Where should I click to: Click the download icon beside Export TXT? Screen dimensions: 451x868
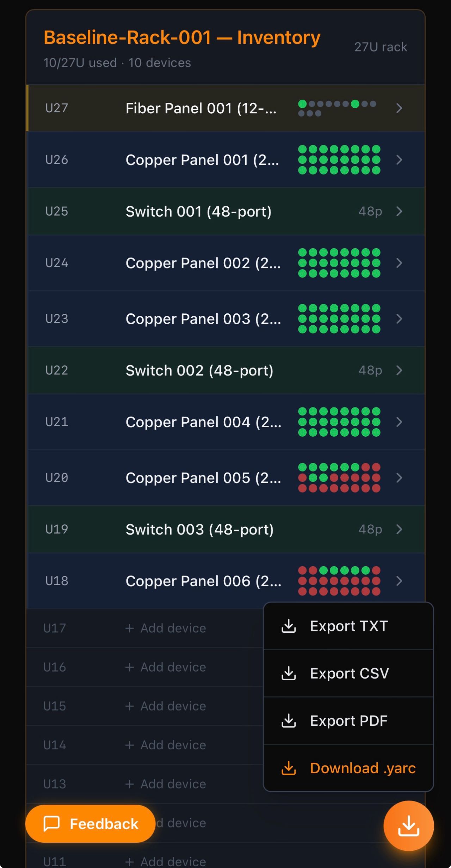[x=289, y=626]
